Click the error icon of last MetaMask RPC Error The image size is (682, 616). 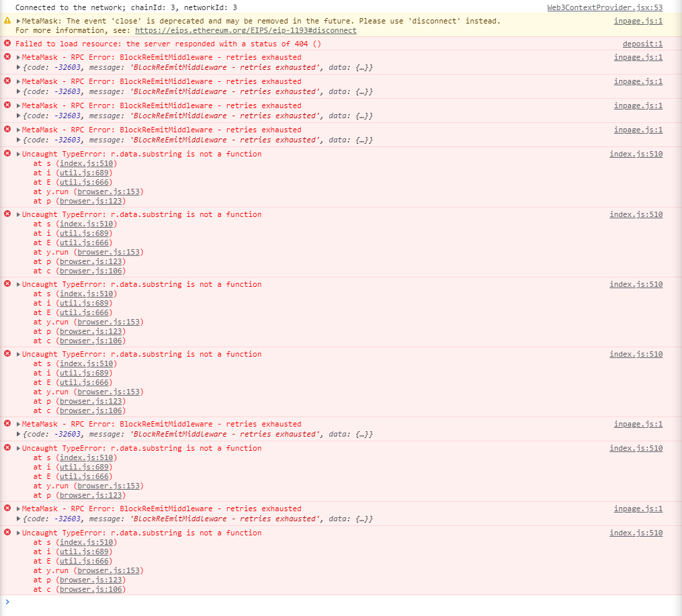[7, 508]
